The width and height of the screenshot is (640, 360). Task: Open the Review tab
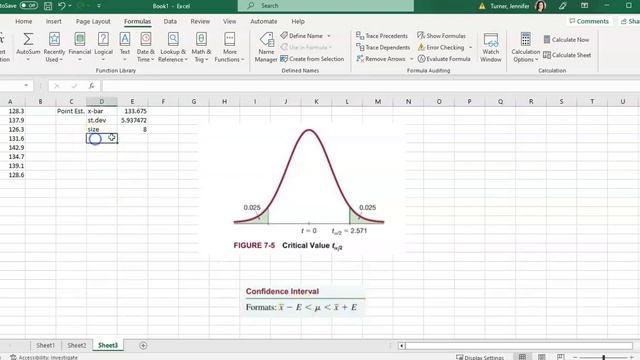tap(200, 21)
